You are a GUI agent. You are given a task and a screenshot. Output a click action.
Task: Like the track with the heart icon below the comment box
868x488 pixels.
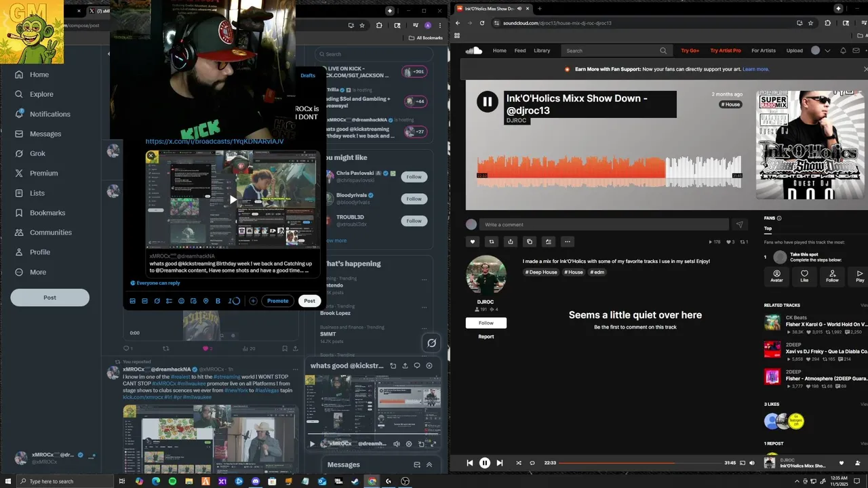(x=473, y=241)
